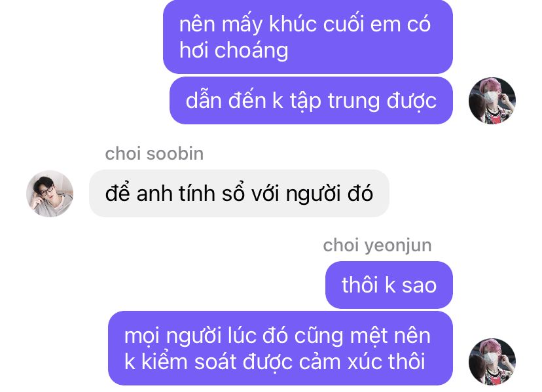Image resolution: width=542 pixels, height=392 pixels.
Task: Click the word 'choáng' in the first bubble
Action: point(251,51)
